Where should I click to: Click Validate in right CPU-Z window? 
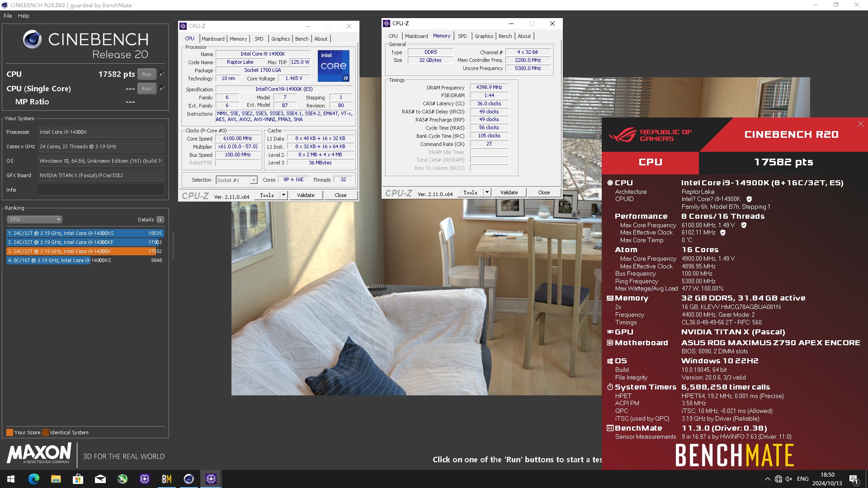pyautogui.click(x=509, y=192)
